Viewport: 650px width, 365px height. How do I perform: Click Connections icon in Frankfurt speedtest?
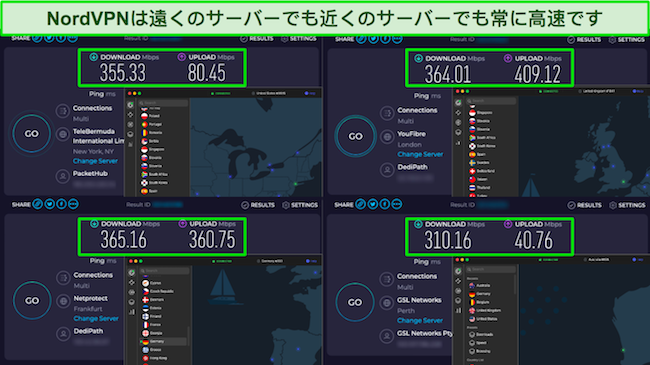click(63, 277)
